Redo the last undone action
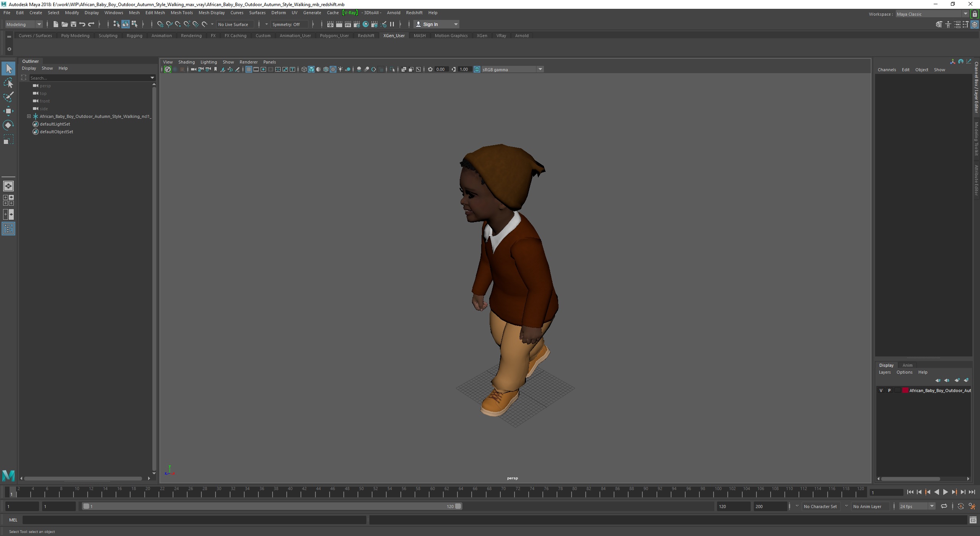This screenshot has width=980, height=536. tap(91, 24)
